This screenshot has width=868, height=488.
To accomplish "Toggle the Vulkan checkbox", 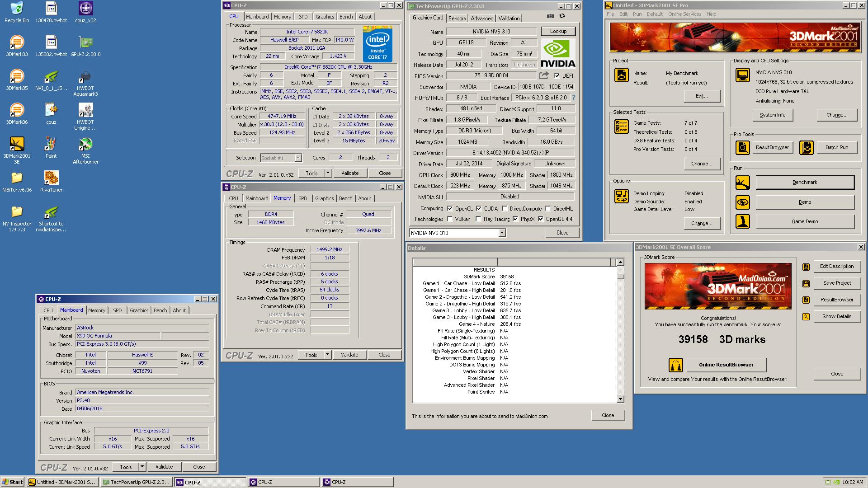I will tap(450, 219).
